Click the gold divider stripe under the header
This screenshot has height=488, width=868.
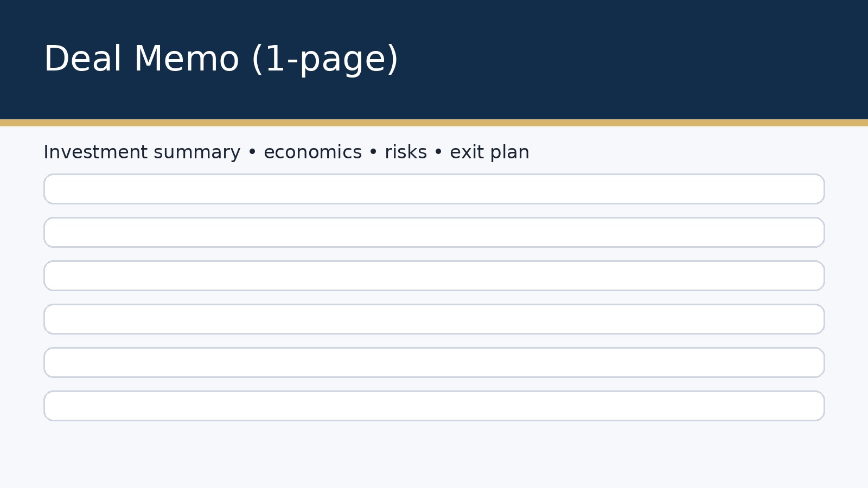pyautogui.click(x=434, y=123)
